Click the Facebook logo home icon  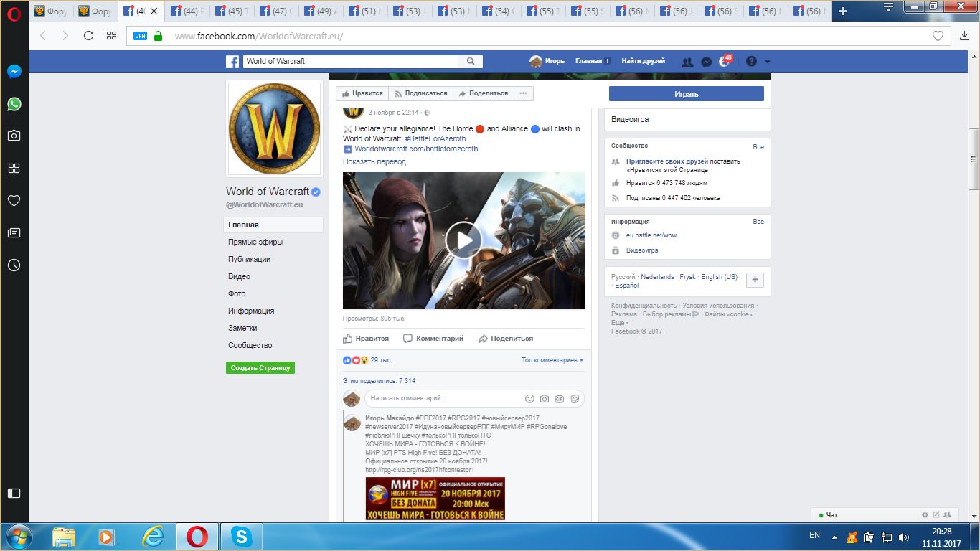click(232, 62)
